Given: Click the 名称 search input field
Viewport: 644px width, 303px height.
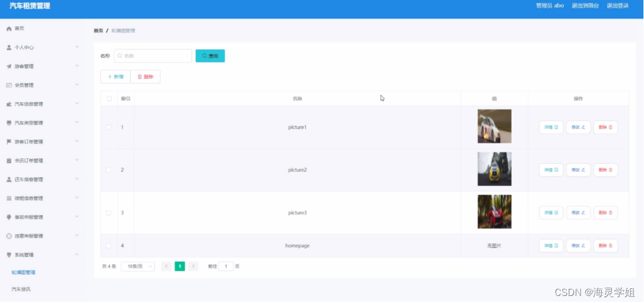Looking at the screenshot, I should click(153, 56).
